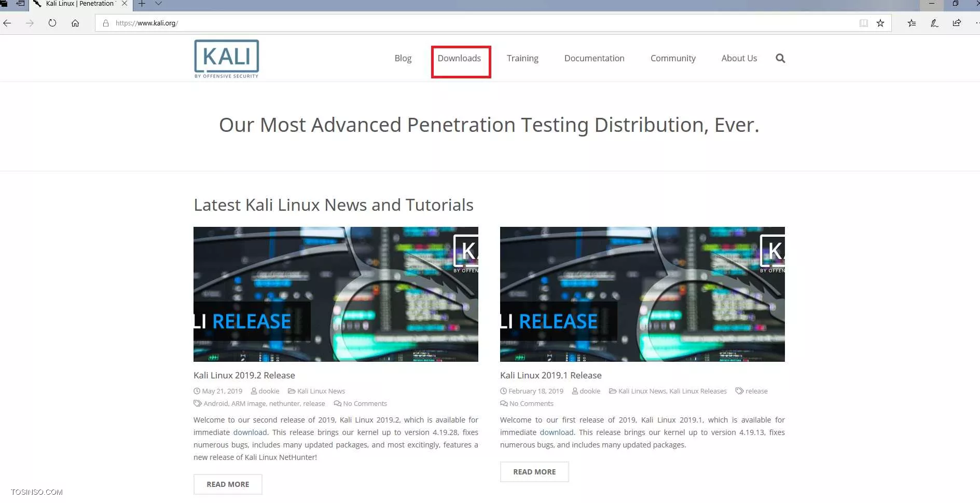Image resolution: width=980 pixels, height=503 pixels.
Task: Open the Favorites hub icon
Action: point(912,23)
